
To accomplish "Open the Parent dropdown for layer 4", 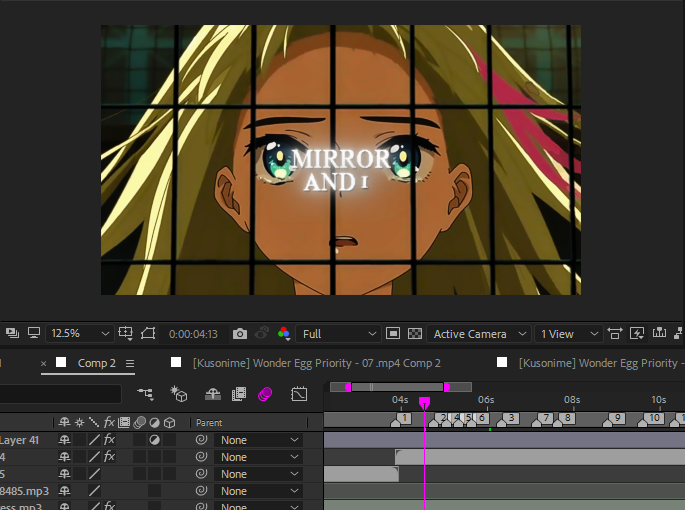I will (x=258, y=457).
